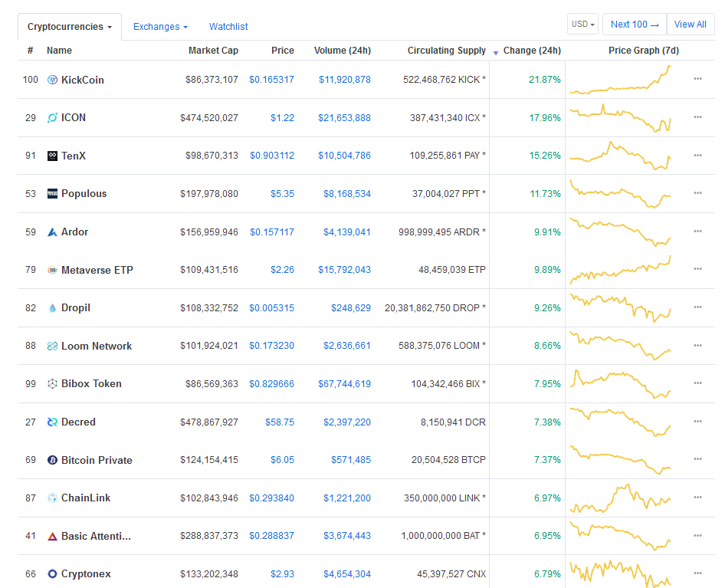
Task: Open the USD currency selector
Action: click(x=582, y=24)
